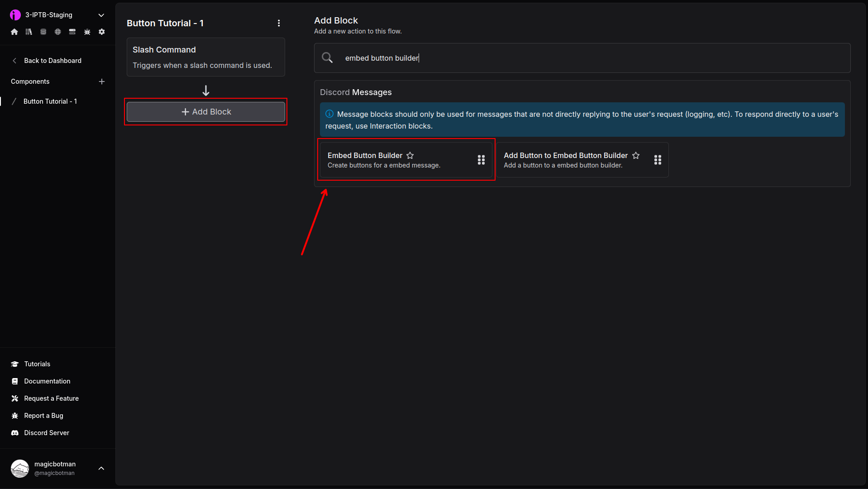Select Button Tutorial - 1 component
Image resolution: width=868 pixels, height=489 pixels.
(x=50, y=101)
